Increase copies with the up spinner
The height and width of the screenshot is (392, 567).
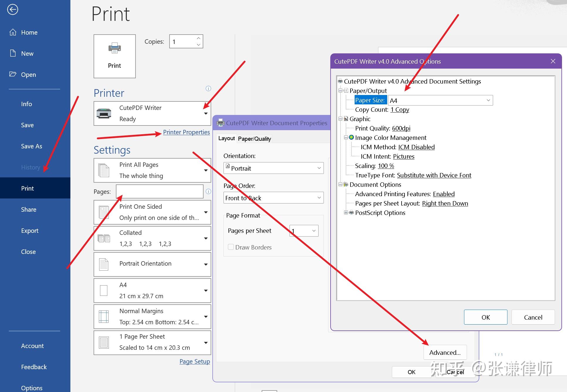point(199,38)
